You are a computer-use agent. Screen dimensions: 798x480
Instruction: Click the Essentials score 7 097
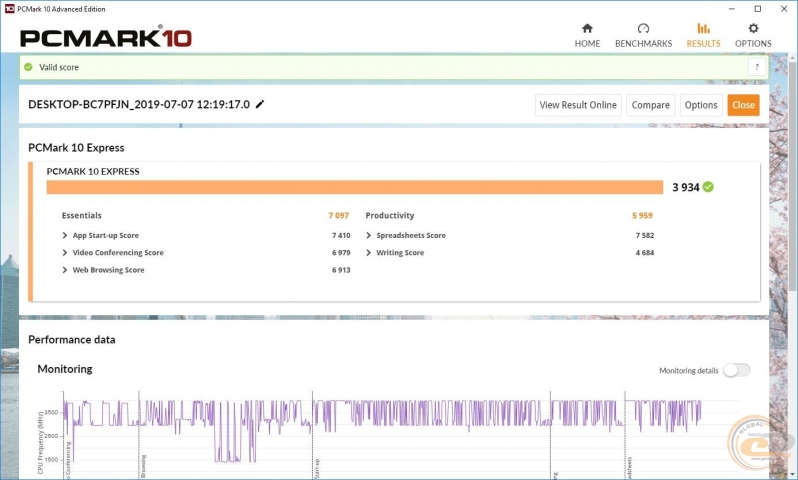338,215
